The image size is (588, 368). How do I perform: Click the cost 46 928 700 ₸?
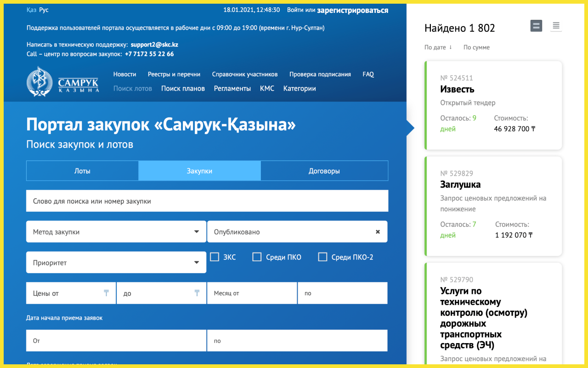point(514,129)
